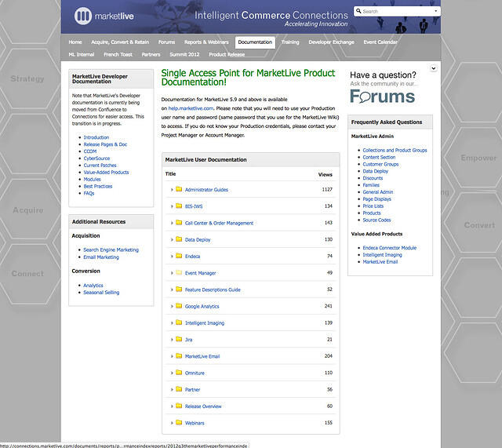Image resolution: width=502 pixels, height=448 pixels.
Task: Expand the Omniture row arrow
Action: pos(172,373)
